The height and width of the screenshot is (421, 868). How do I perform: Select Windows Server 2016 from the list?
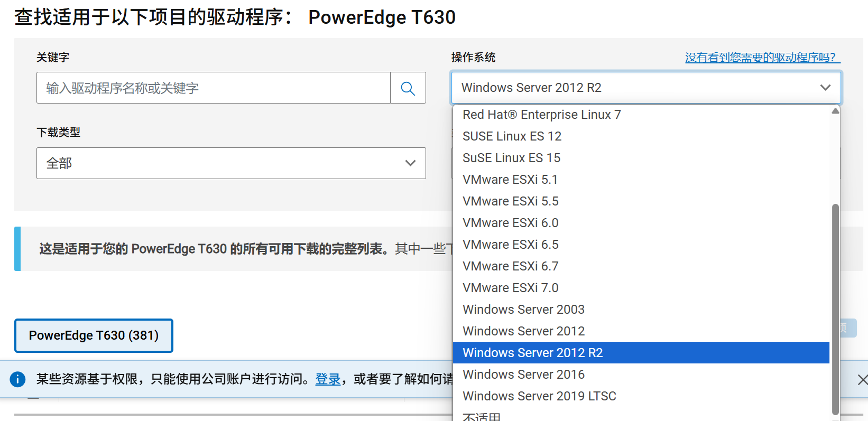[523, 374]
